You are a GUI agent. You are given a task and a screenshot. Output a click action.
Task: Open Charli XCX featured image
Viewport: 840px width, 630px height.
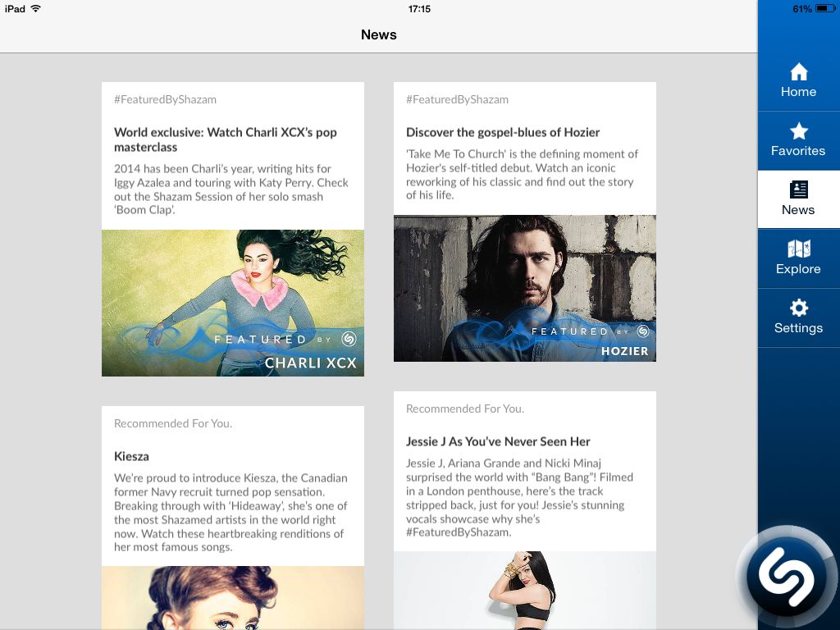pyautogui.click(x=233, y=304)
